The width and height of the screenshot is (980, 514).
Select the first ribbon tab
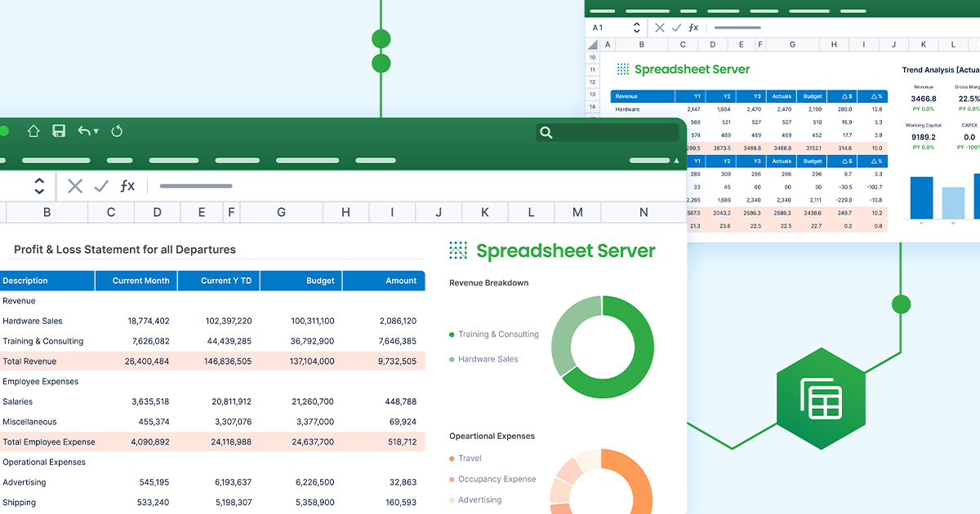pos(56,161)
